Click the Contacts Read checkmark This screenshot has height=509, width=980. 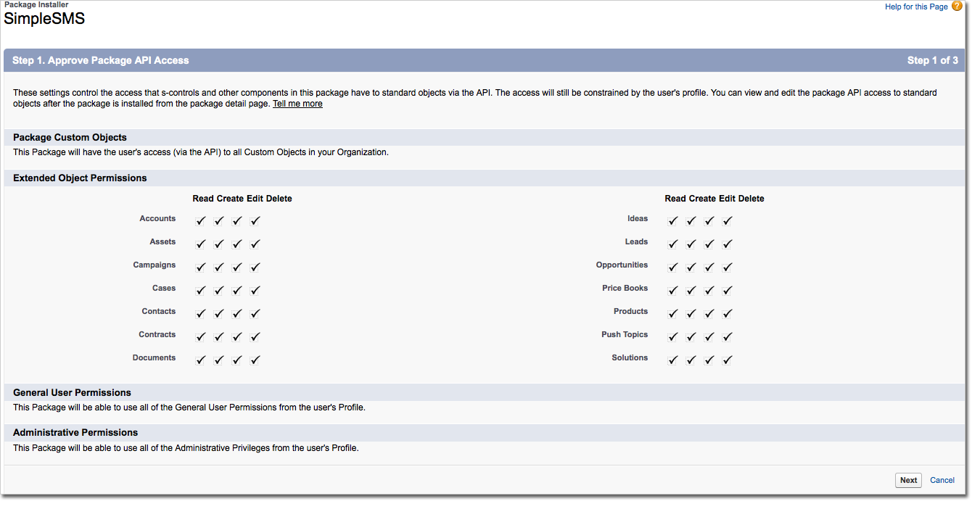[201, 313]
